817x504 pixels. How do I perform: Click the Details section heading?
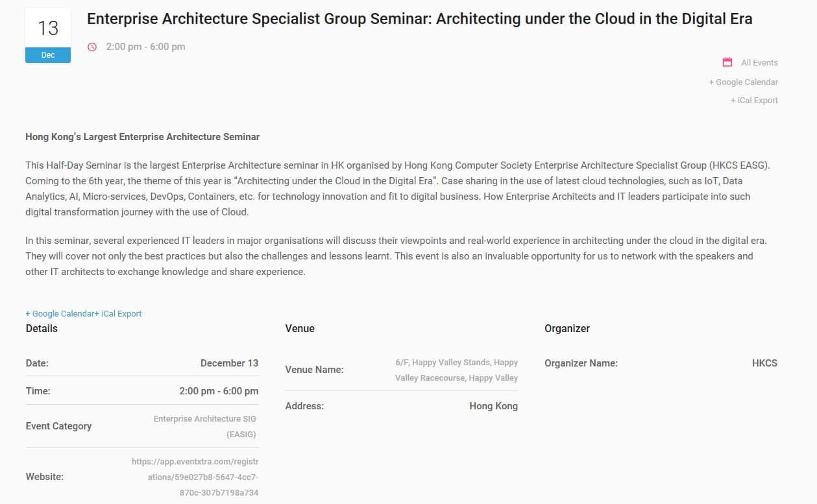[42, 329]
